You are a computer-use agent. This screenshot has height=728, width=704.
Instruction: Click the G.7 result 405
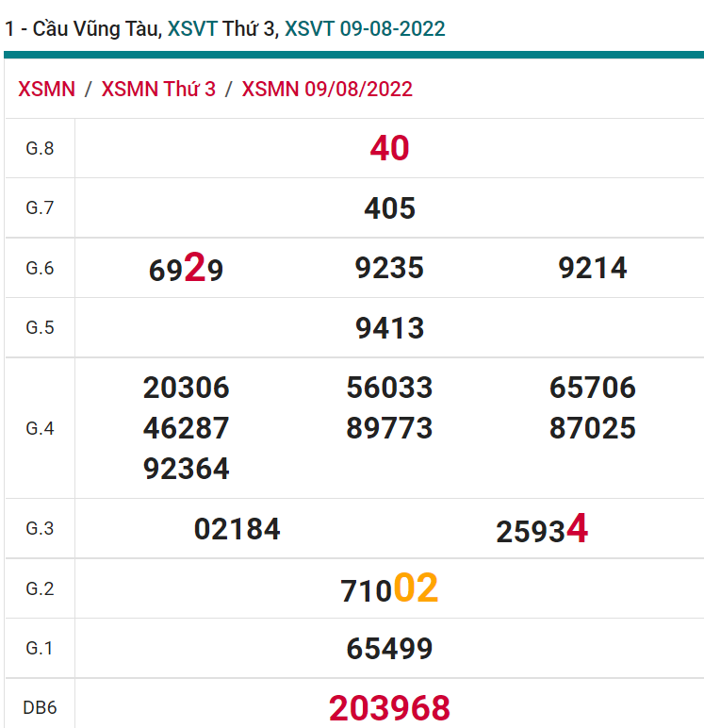click(x=389, y=208)
